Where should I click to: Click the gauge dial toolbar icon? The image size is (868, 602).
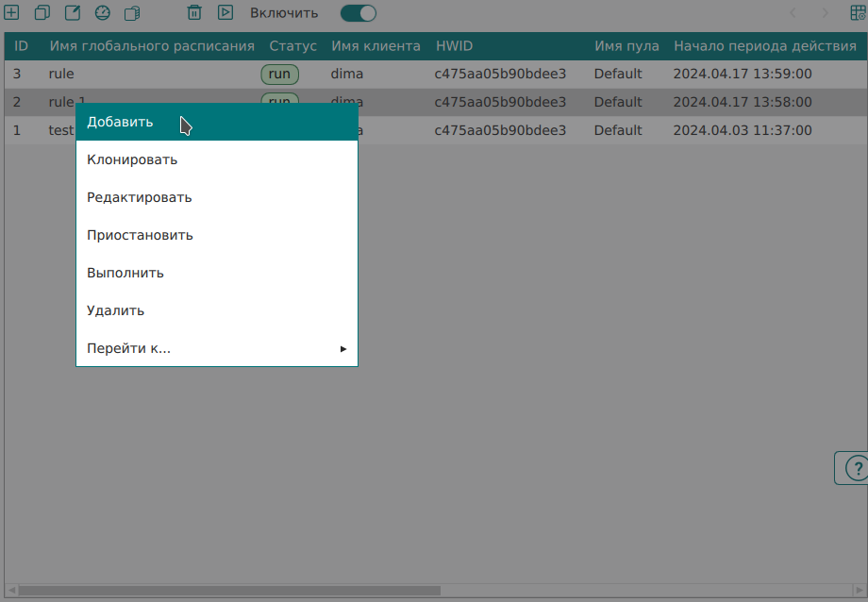(x=103, y=13)
